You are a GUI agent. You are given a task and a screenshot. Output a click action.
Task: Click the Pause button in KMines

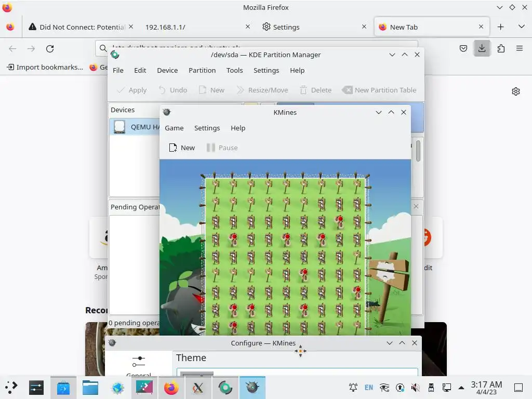[222, 148]
